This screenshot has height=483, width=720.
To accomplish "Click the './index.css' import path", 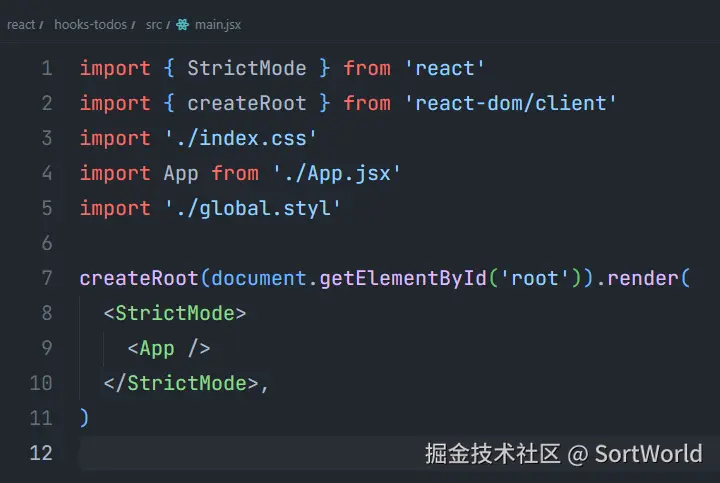I will tap(241, 138).
